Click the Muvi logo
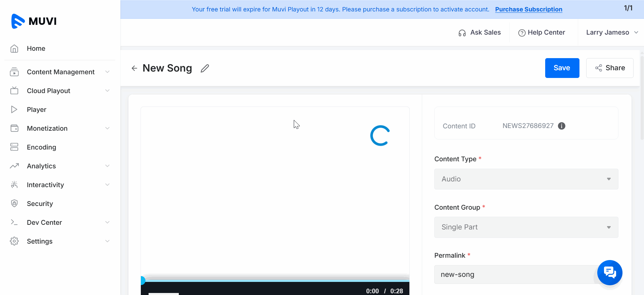 click(34, 21)
